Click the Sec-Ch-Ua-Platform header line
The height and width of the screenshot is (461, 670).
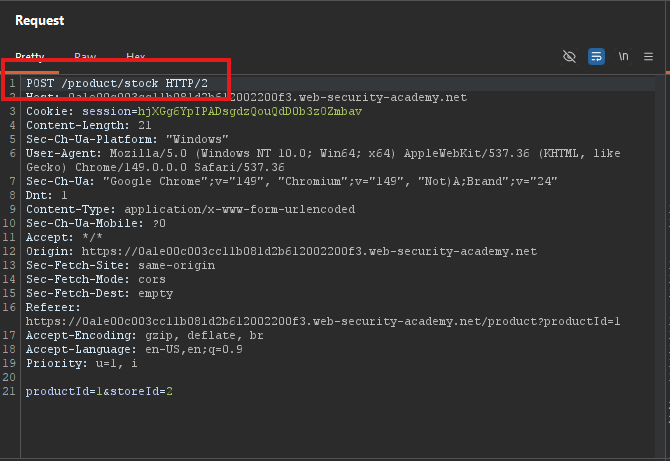(x=127, y=139)
